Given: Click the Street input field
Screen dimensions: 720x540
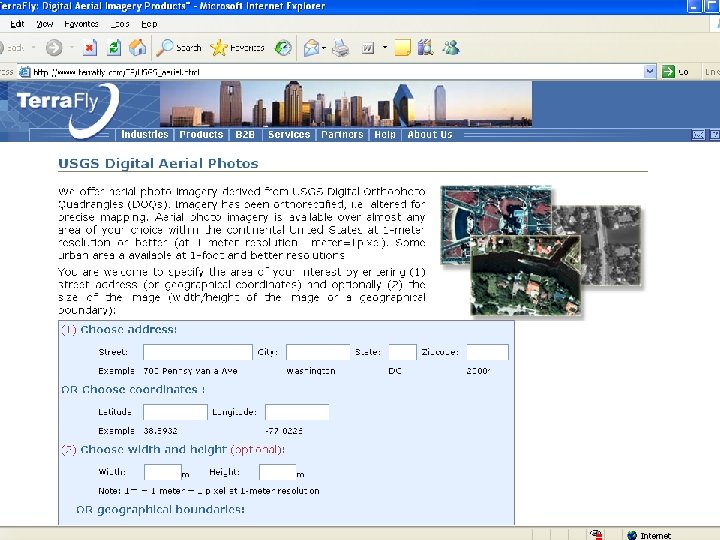Looking at the screenshot, I should tap(198, 352).
